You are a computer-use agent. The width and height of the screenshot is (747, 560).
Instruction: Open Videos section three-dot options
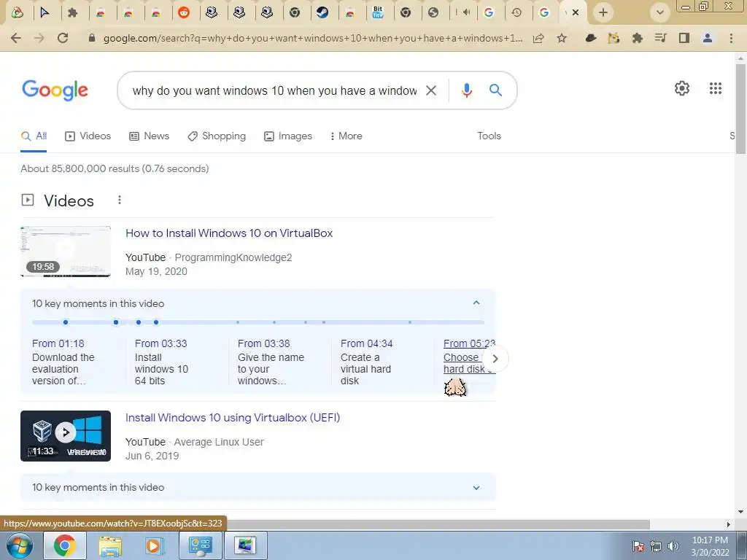coord(120,200)
